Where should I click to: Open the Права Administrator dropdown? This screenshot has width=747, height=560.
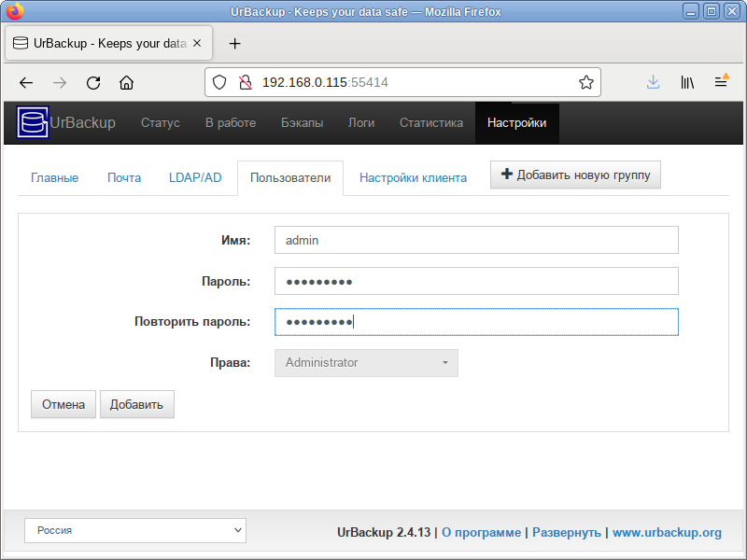click(366, 363)
